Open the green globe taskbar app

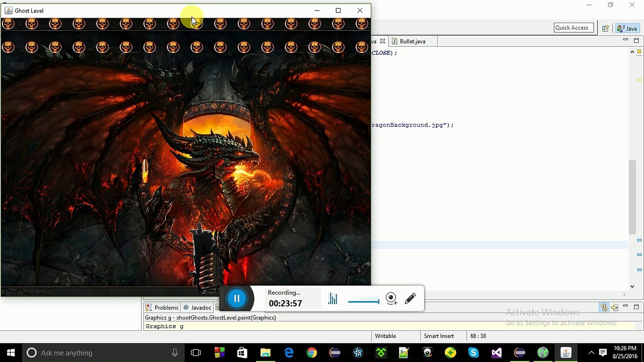click(x=543, y=353)
